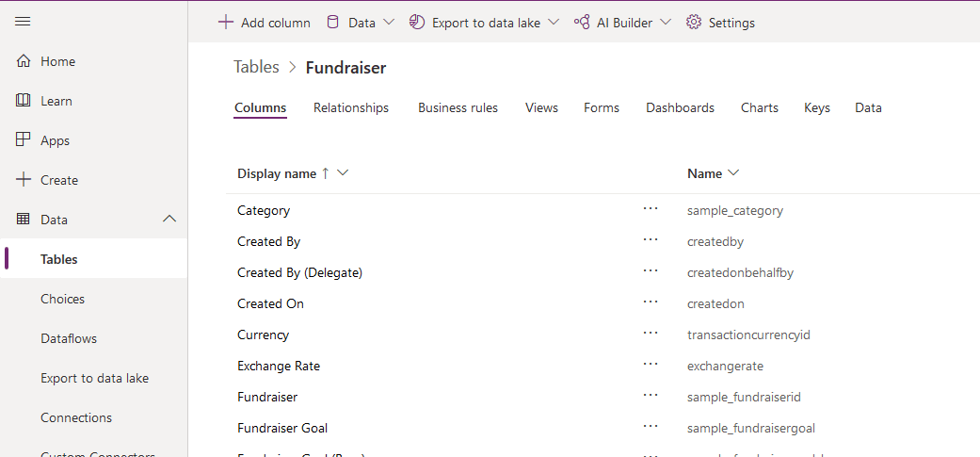Click the Export to data lake toolbar icon
This screenshot has height=457, width=980.
tap(417, 23)
